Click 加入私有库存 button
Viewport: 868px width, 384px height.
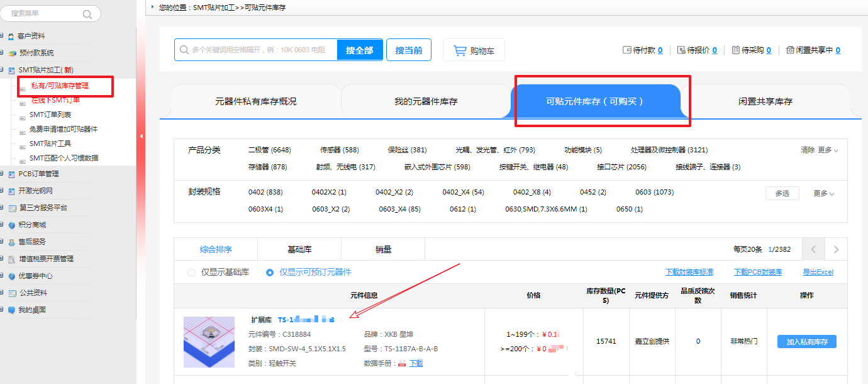click(806, 342)
